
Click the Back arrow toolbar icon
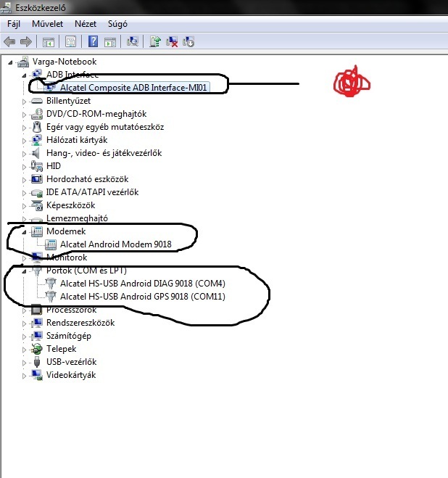pos(9,41)
